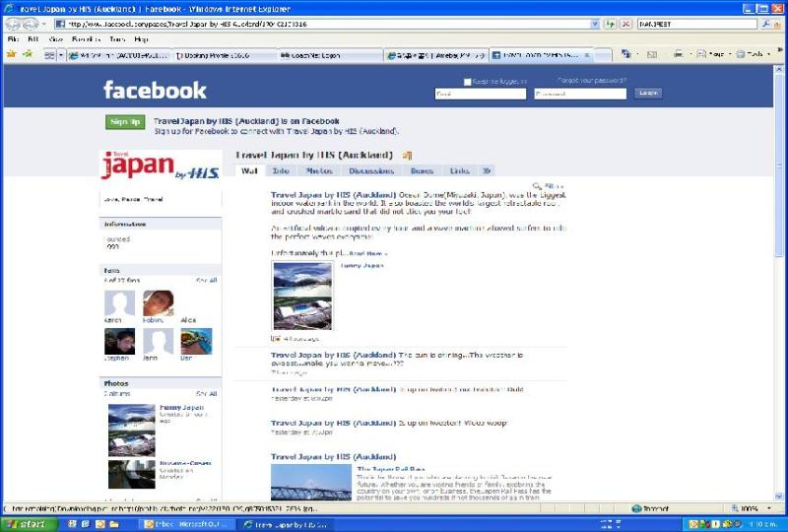Viewport: 788px width, 532px height.
Task: Open the Favorites star icon
Action: pyautogui.click(x=11, y=54)
